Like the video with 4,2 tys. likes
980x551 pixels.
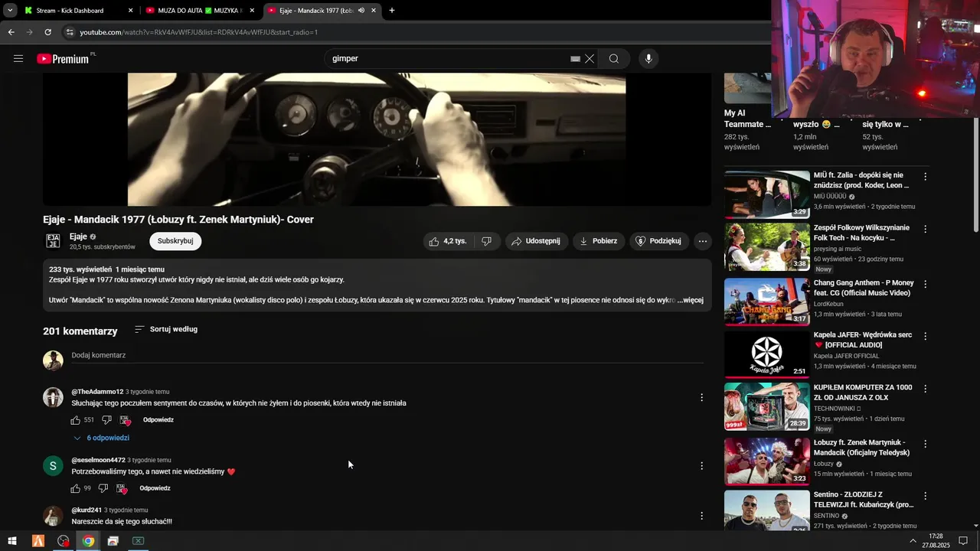pyautogui.click(x=448, y=241)
